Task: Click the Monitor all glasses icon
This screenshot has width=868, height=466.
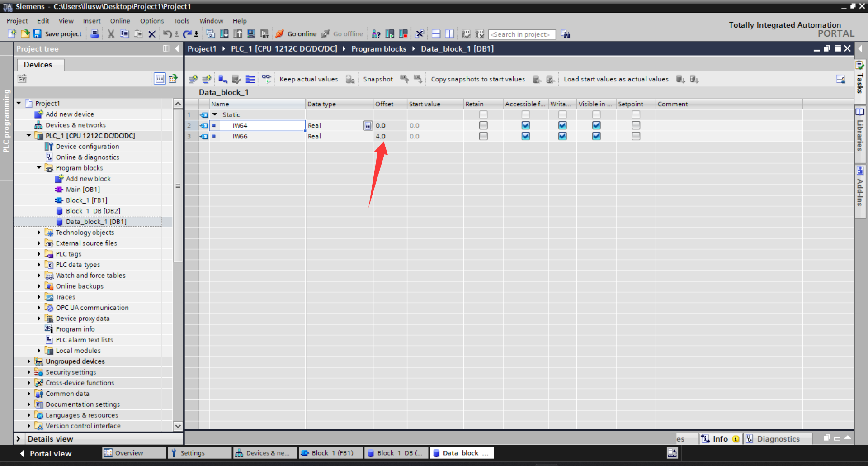Action: coord(267,79)
